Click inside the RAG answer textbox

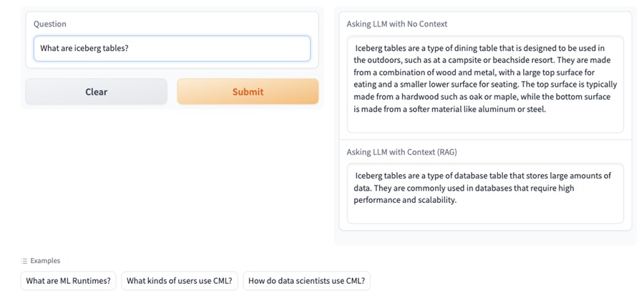485,193
